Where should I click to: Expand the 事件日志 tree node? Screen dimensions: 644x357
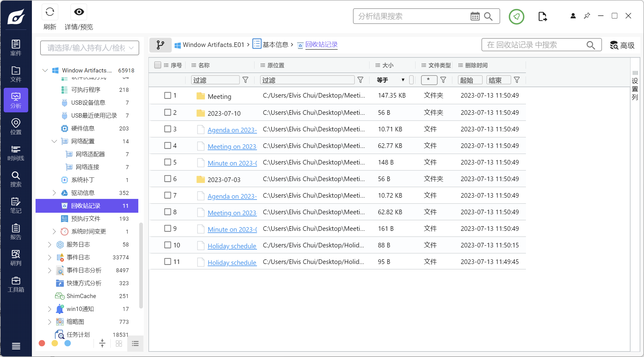[x=50, y=257]
